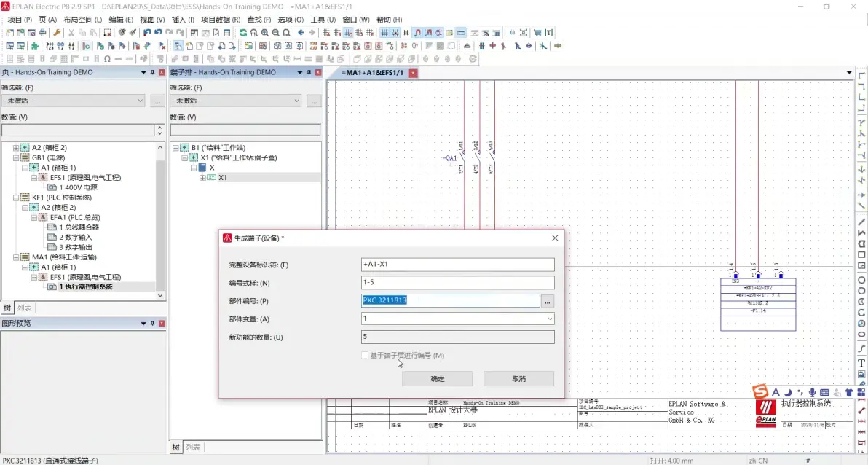Collapse the B1 ("给料"工作站) node
The image size is (868, 465).
[175, 147]
